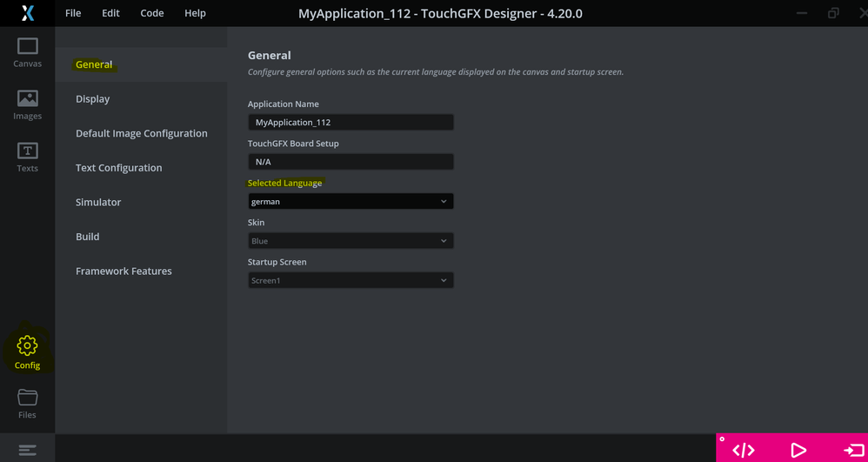Open the File menu

coord(73,13)
